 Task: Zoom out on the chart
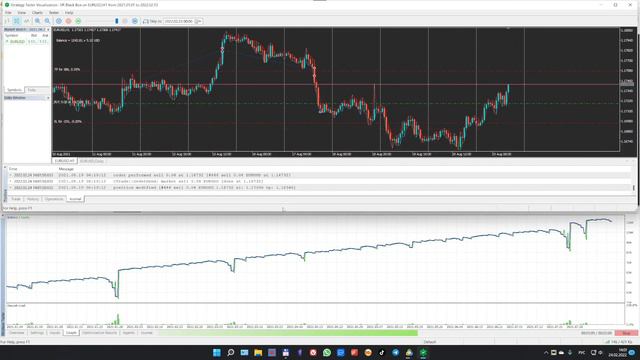[47, 21]
